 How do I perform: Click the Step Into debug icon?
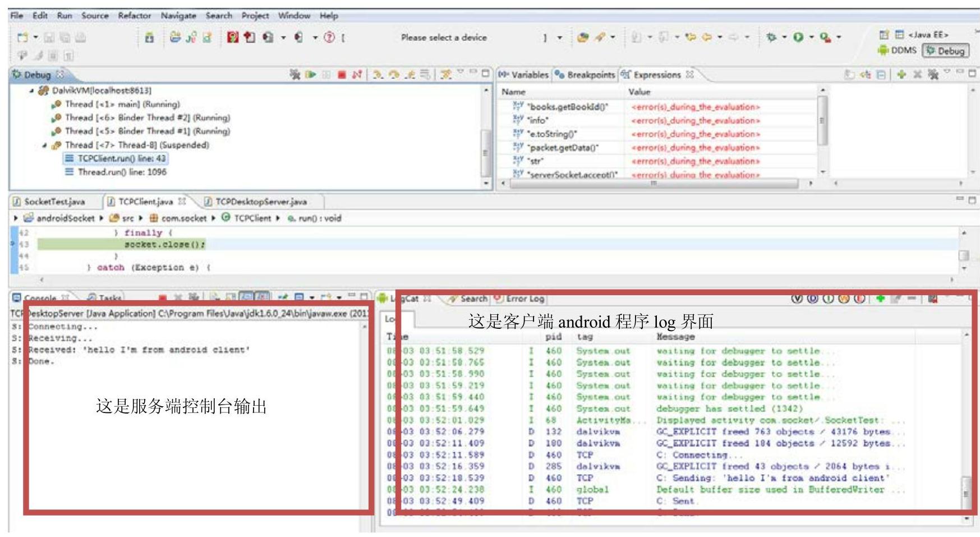378,75
